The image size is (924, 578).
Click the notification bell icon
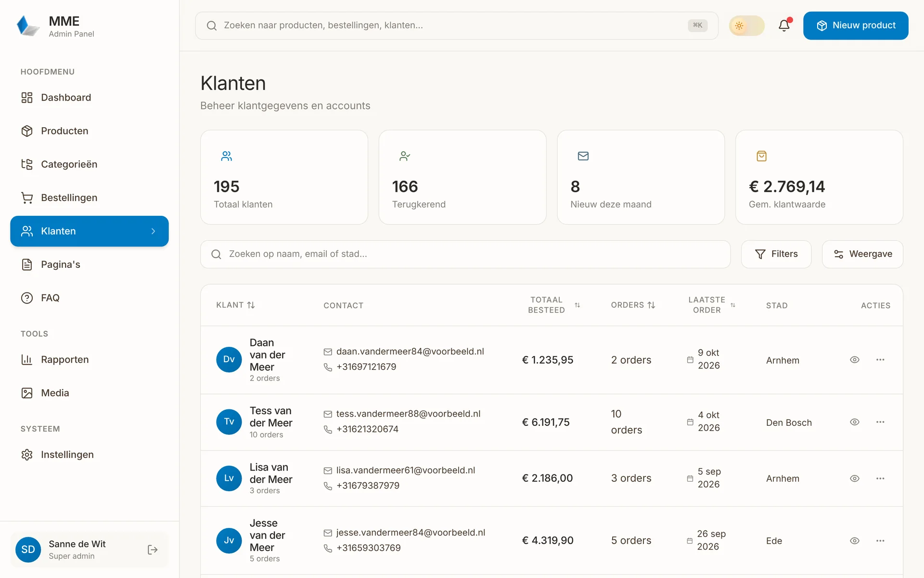pos(784,26)
